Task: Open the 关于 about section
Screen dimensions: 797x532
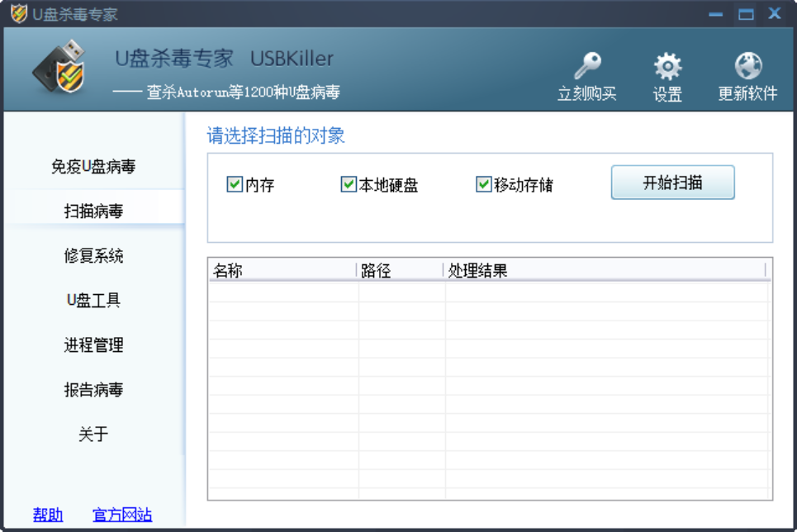Action: click(93, 434)
